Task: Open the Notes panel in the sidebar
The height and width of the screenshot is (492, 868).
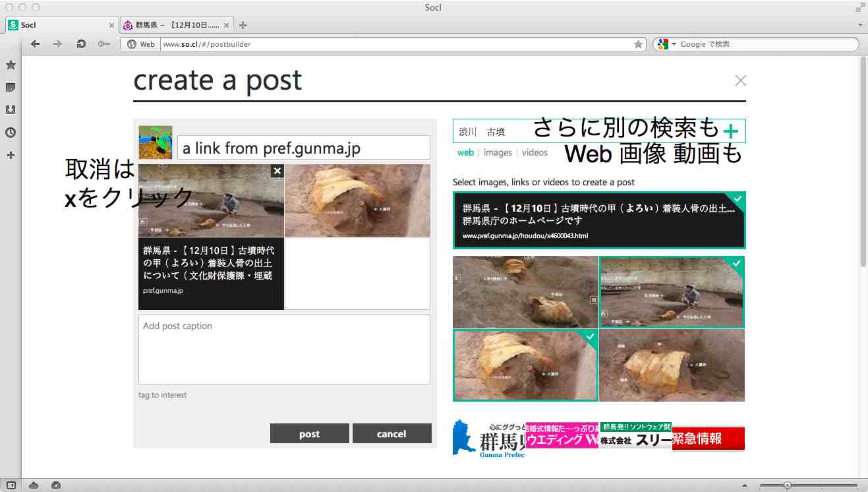Action: (11, 88)
